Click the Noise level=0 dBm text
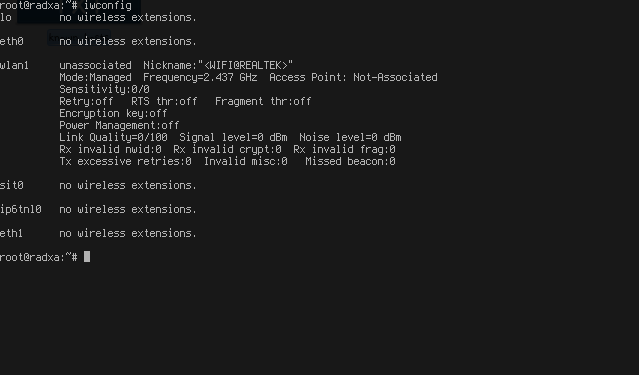This screenshot has width=639, height=375. (350, 137)
